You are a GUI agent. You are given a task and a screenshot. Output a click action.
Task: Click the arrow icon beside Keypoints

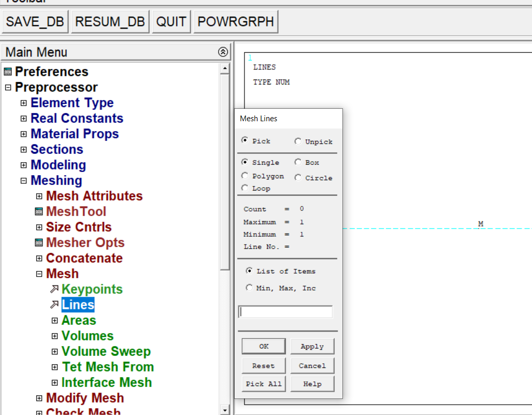[54, 289]
